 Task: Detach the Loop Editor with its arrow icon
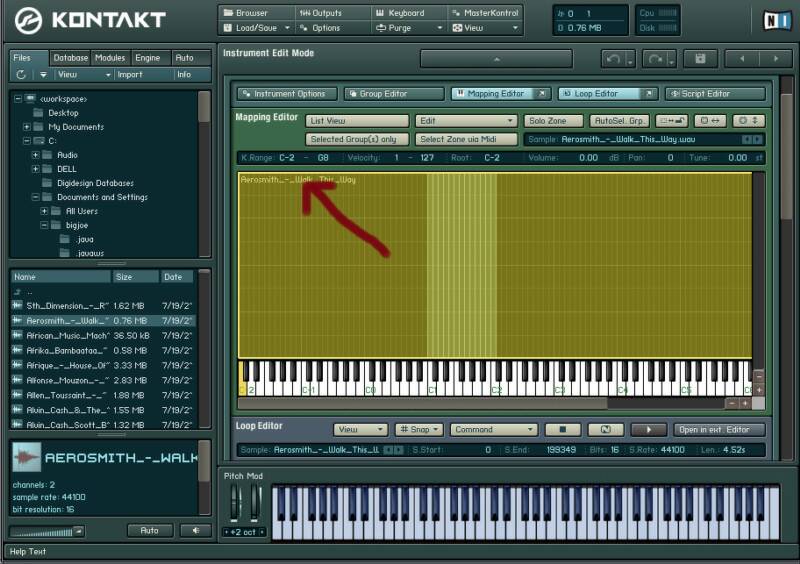[x=648, y=93]
